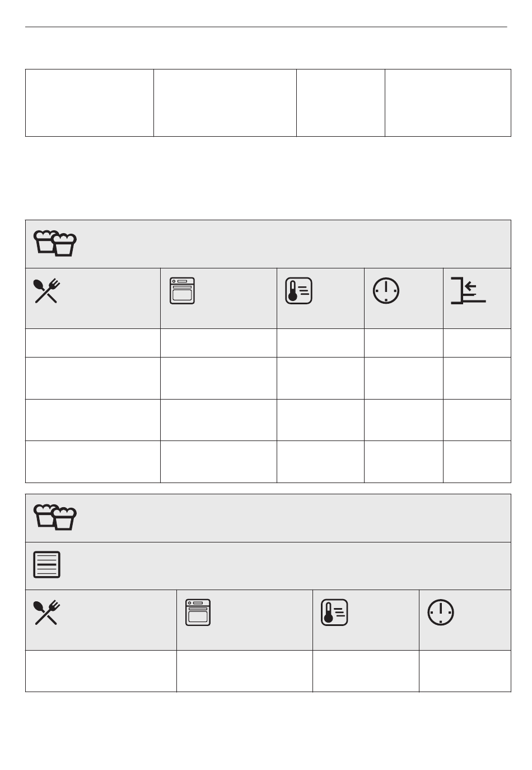Viewport: 532px width, 770px height.
Task: Click the oven icon in the four-column table header
Action: click(x=198, y=613)
